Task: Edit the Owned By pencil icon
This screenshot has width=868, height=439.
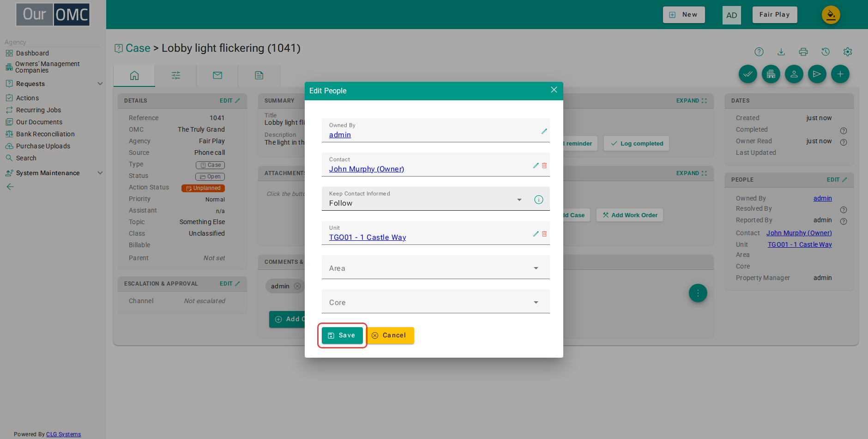Action: click(544, 131)
